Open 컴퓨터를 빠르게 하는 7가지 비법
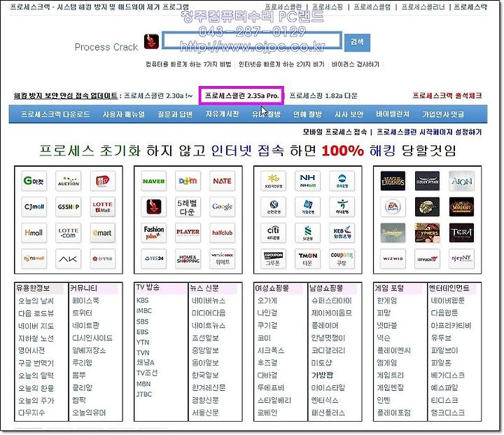Viewport: 504px width, 435px height. (188, 64)
